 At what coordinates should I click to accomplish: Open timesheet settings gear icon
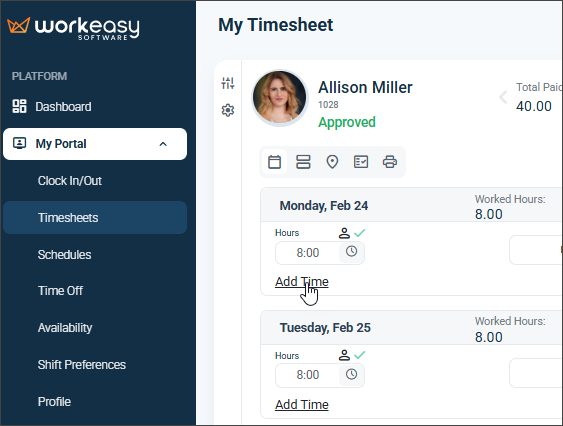pyautogui.click(x=228, y=110)
